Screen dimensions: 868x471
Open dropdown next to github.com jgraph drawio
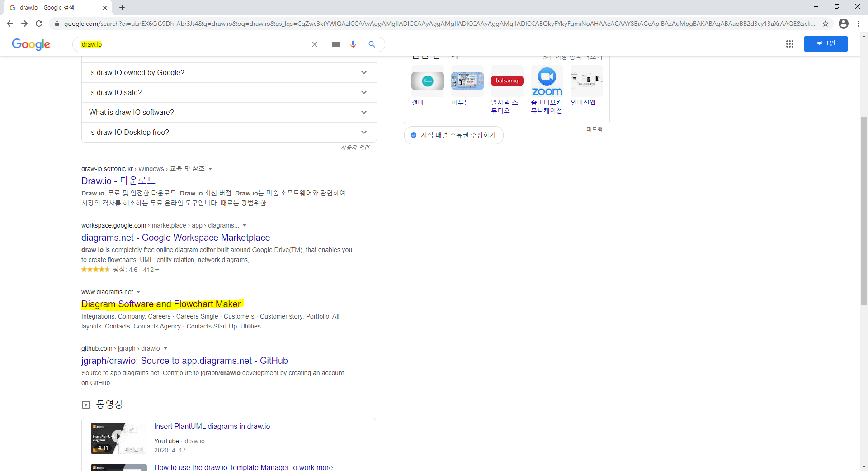point(165,348)
